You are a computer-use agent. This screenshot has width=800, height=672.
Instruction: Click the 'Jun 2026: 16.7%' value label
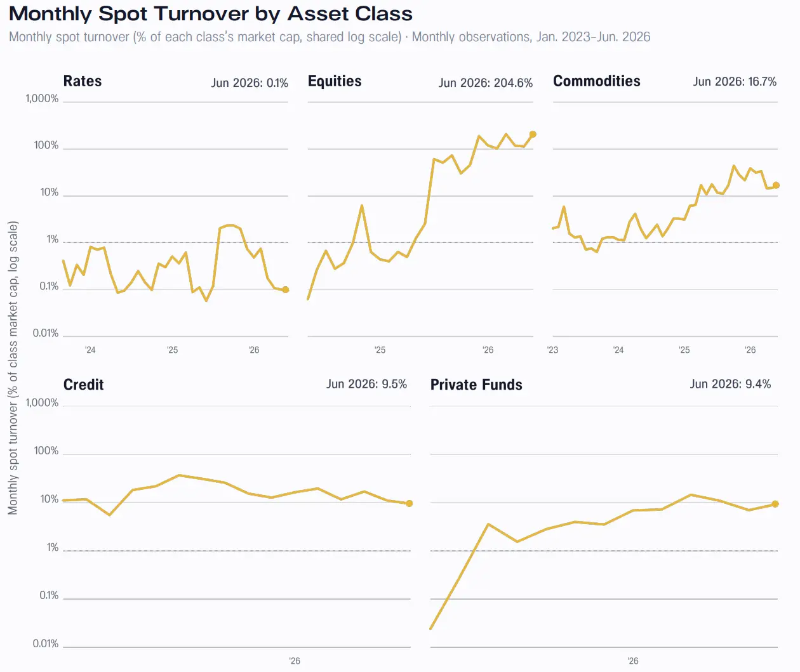tap(735, 82)
